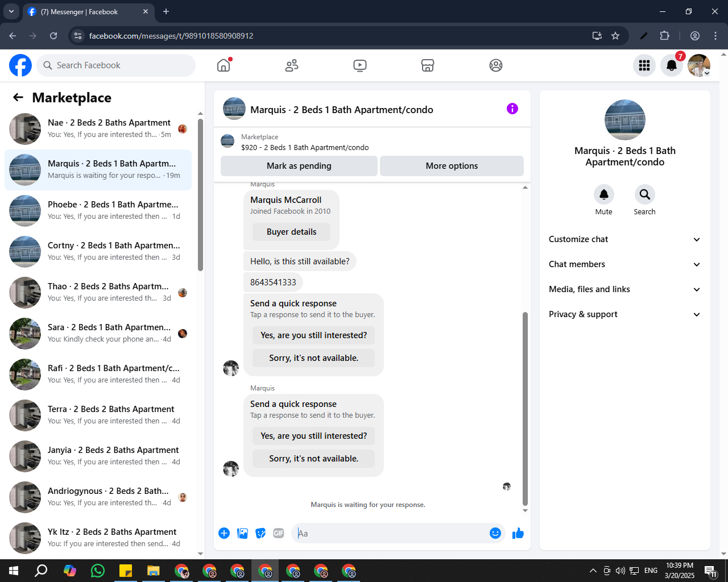Open Phoebe 2 Beds 1 Bath conversation

tap(98, 211)
